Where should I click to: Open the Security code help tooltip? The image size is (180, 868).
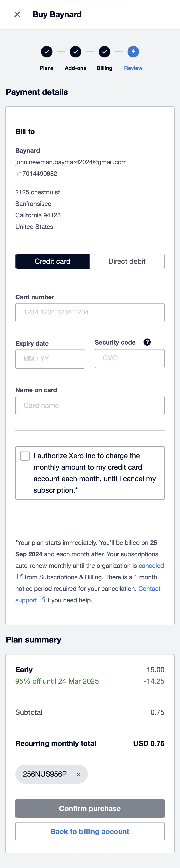[x=147, y=342]
